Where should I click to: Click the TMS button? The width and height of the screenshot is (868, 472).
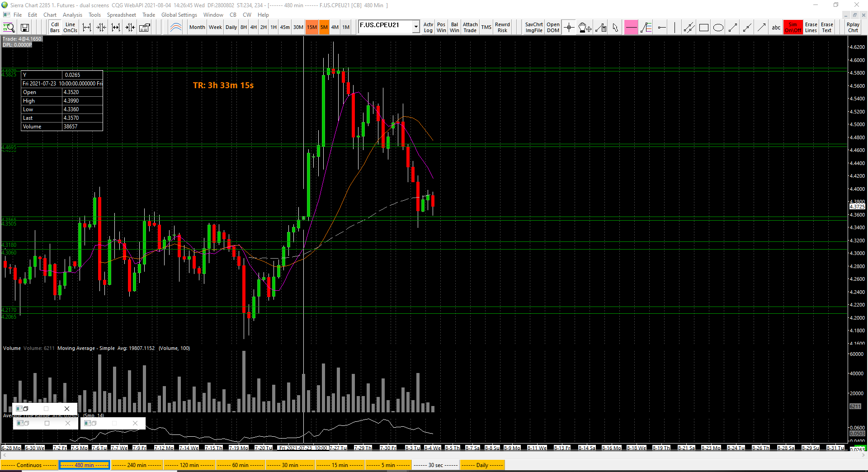tap(486, 28)
